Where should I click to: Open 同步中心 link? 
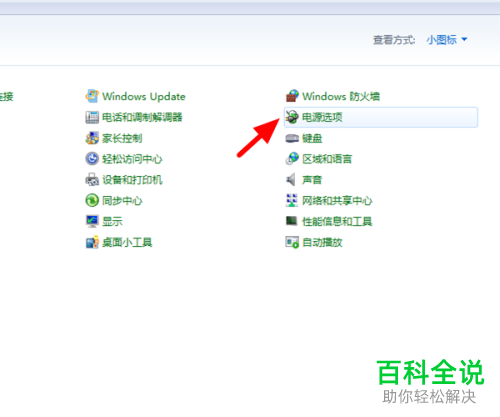point(122,201)
